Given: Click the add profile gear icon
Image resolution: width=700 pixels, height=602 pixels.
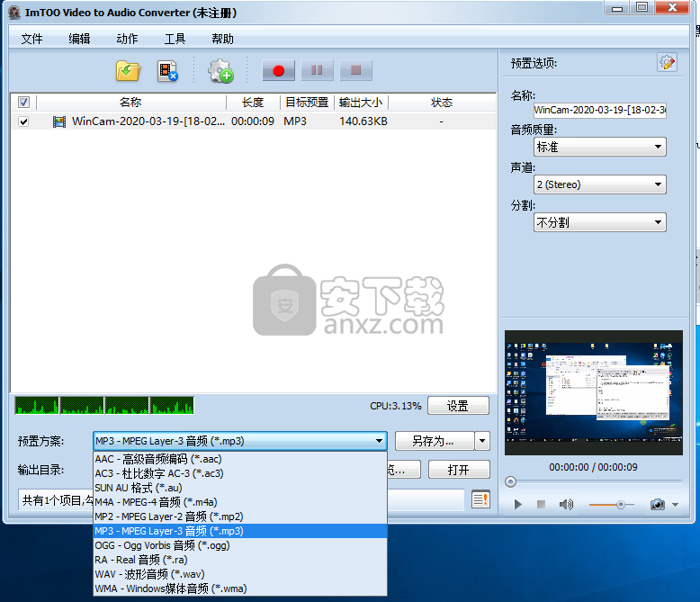Looking at the screenshot, I should click(220, 71).
